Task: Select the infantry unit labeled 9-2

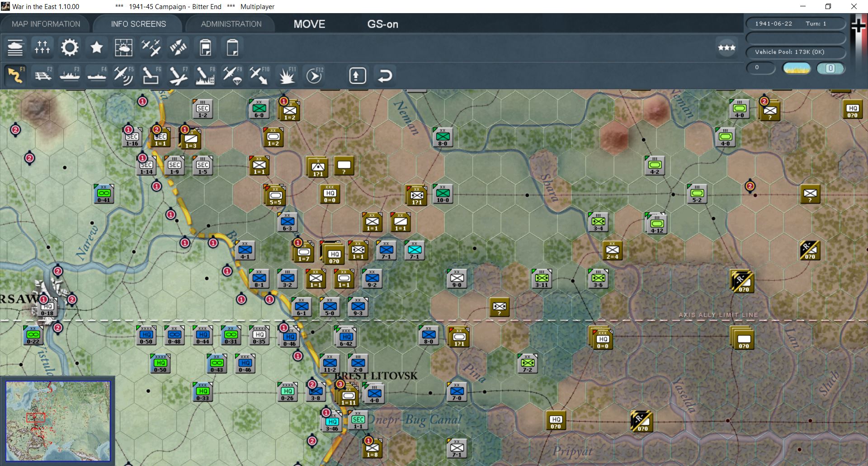Action: pos(372,279)
